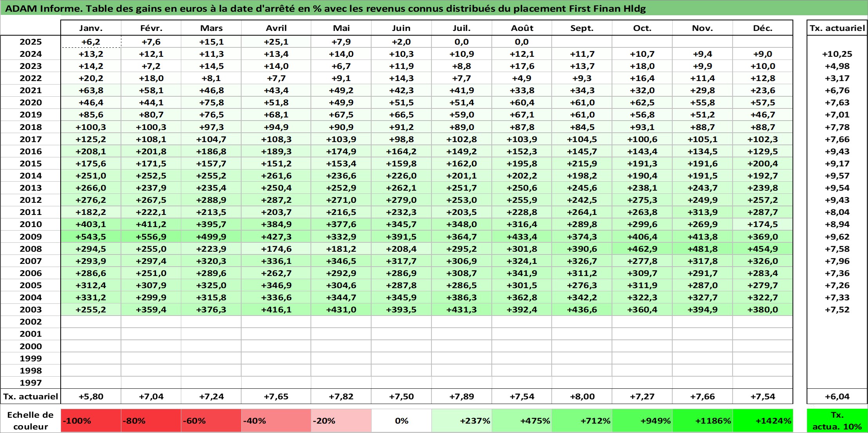Image resolution: width=868 pixels, height=433 pixels.
Task: Click the -100% red color scale swatch
Action: (x=91, y=421)
